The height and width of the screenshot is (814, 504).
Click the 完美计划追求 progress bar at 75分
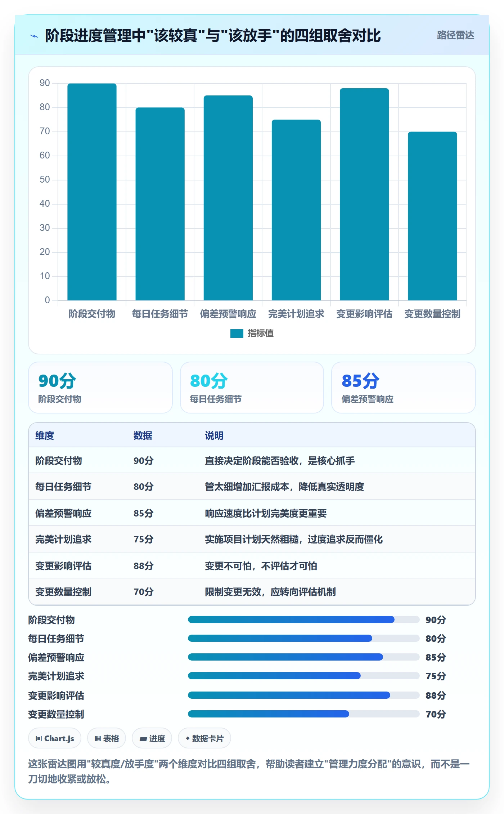click(x=304, y=676)
